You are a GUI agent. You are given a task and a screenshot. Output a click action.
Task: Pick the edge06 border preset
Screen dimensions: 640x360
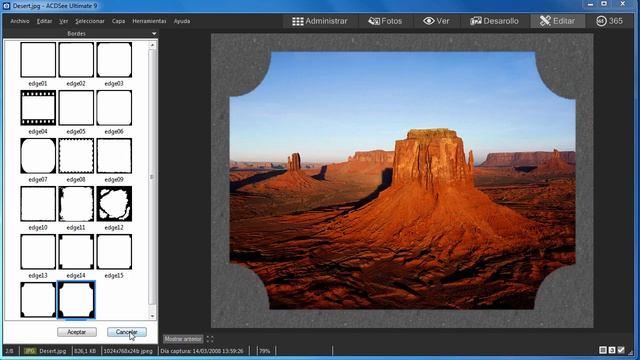[114, 108]
